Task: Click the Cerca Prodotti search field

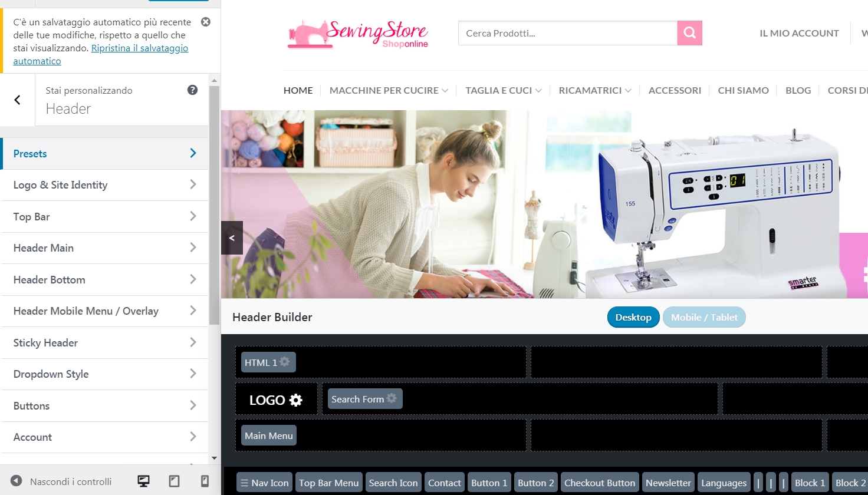Action: coord(568,33)
